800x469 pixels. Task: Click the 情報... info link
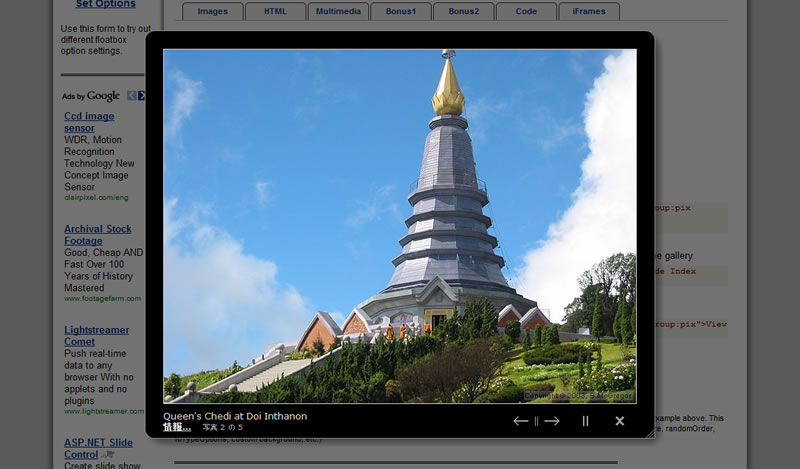[177, 427]
